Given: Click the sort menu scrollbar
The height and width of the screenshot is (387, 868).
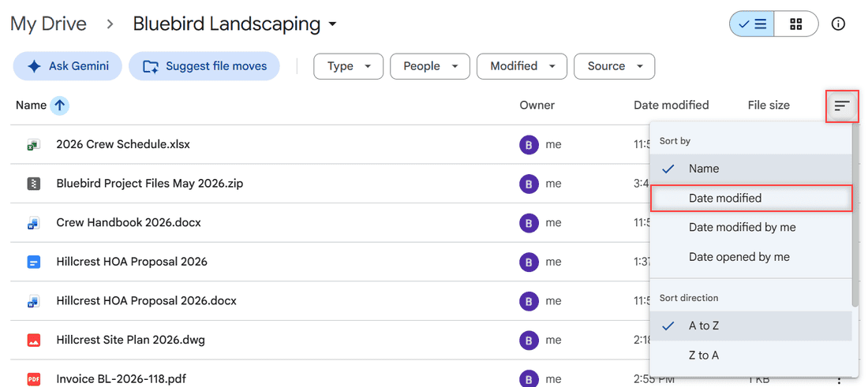Looking at the screenshot, I should pyautogui.click(x=855, y=216).
